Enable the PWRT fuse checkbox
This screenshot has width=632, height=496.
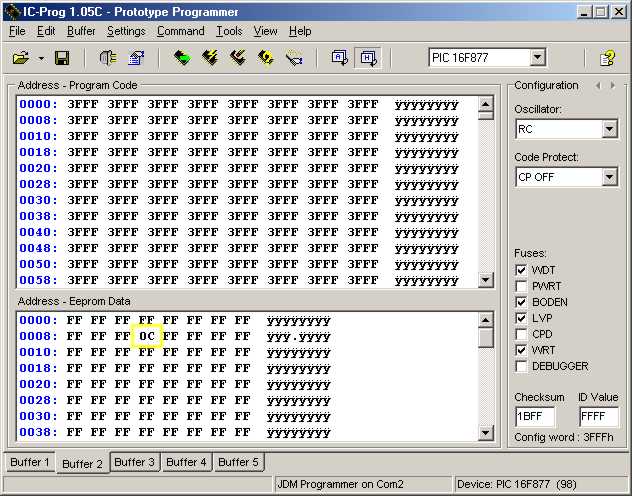[x=521, y=286]
